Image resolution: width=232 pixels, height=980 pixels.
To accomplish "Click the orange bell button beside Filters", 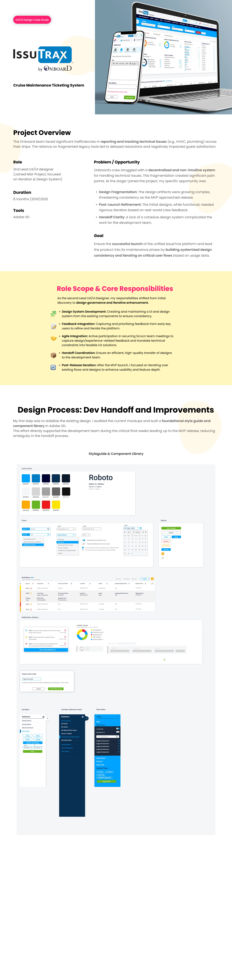I will click(152, 579).
